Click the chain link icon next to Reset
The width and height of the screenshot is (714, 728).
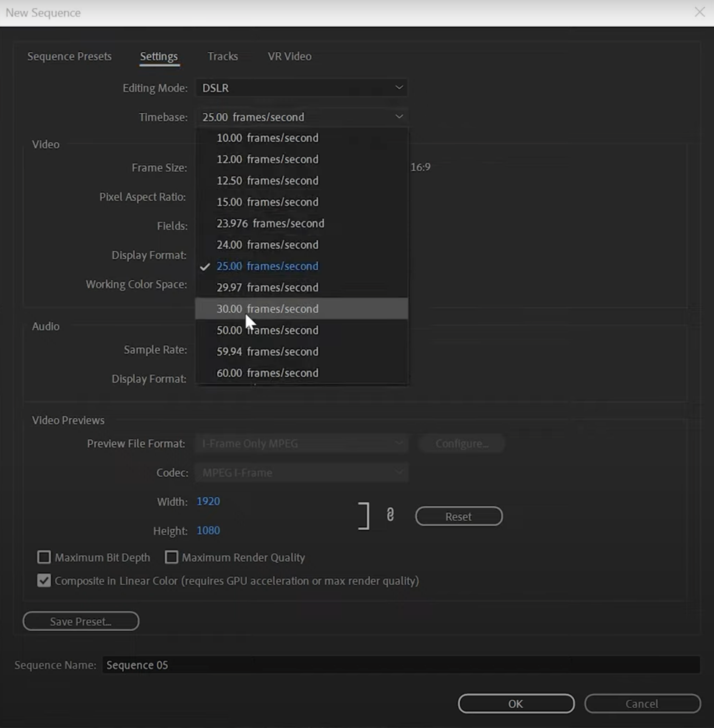(390, 515)
